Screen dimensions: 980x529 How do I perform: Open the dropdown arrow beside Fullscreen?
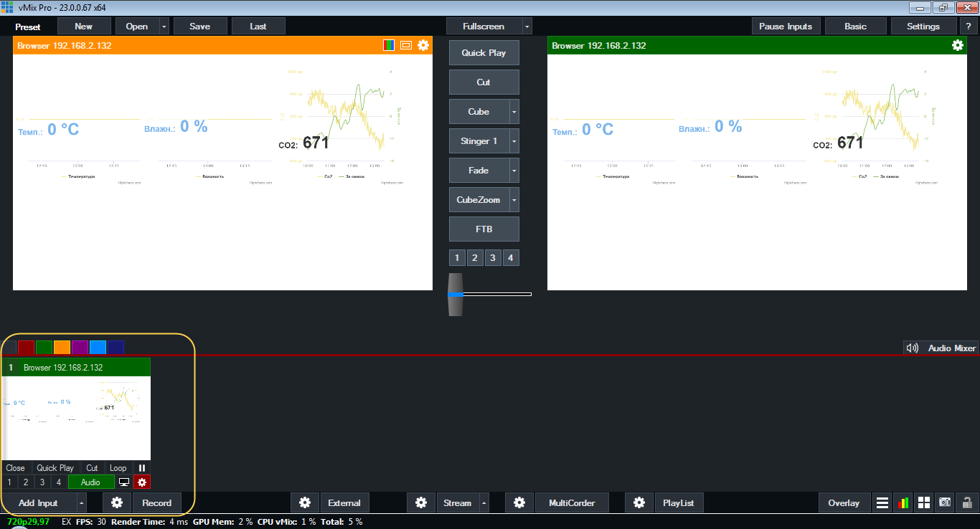click(x=527, y=27)
